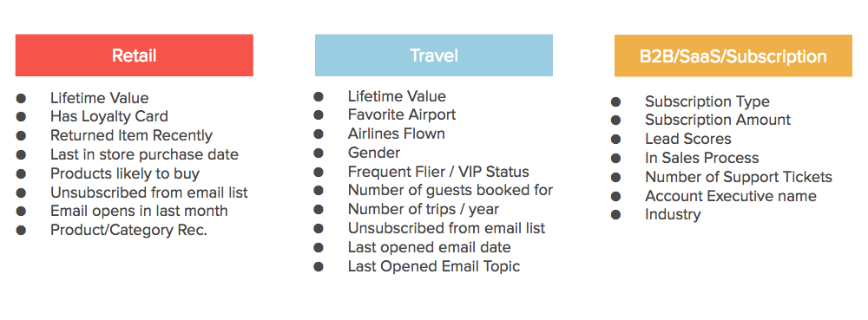Select Number of Support Tickets item
Screen dimensions: 868x320
739,178
